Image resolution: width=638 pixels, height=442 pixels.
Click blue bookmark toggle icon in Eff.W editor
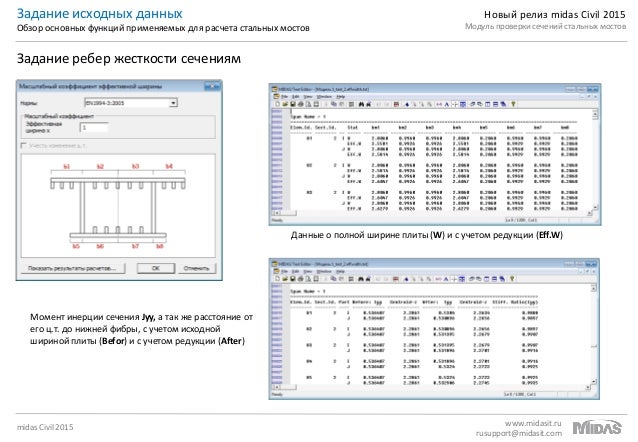point(407,104)
